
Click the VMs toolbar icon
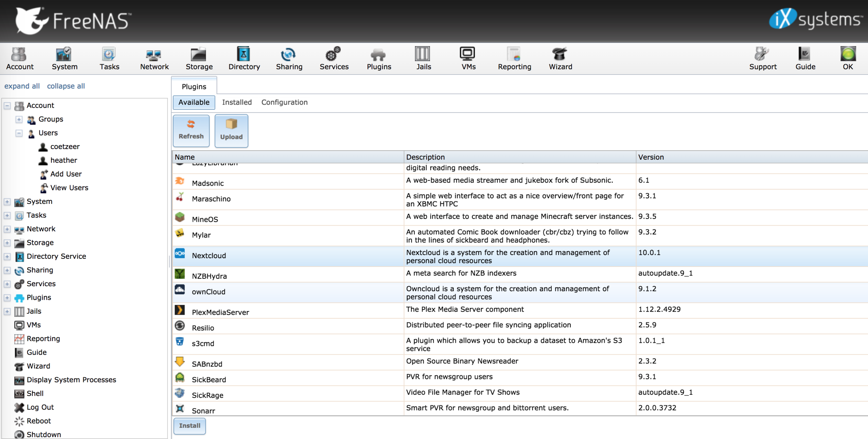point(468,58)
